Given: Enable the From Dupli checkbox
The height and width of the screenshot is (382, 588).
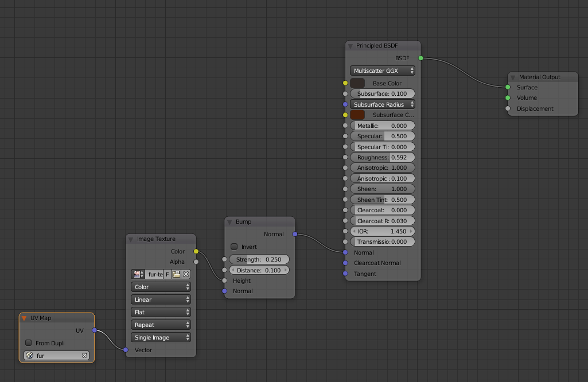Looking at the screenshot, I should coord(29,342).
